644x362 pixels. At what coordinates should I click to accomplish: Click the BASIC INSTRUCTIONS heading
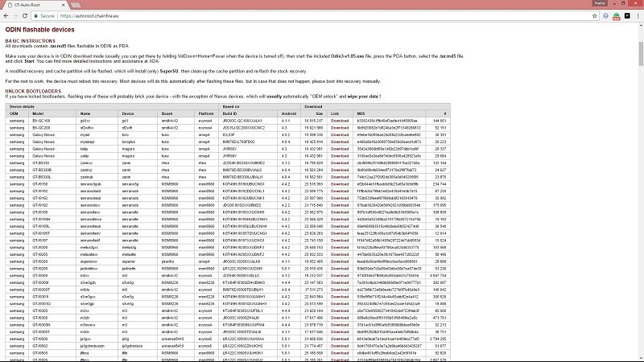[x=30, y=41]
